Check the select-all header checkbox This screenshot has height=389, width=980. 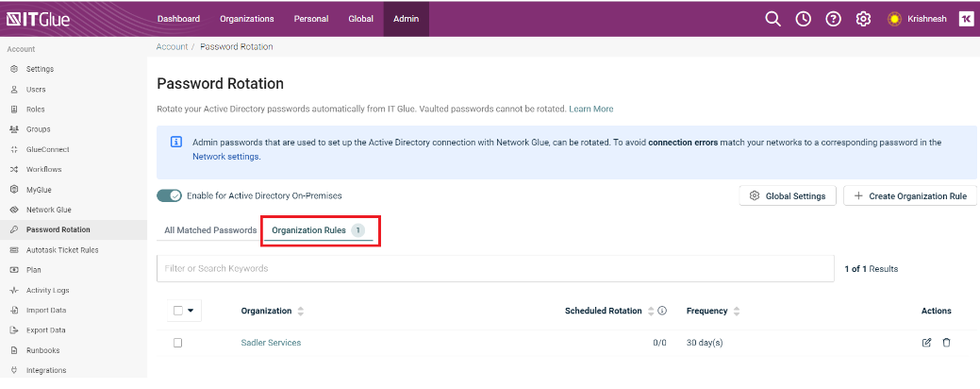(x=177, y=311)
